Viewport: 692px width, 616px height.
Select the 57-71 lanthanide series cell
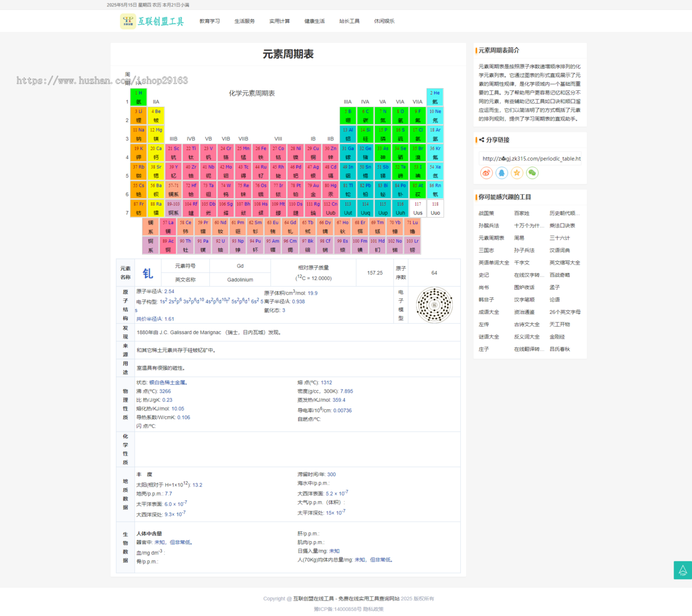[174, 190]
